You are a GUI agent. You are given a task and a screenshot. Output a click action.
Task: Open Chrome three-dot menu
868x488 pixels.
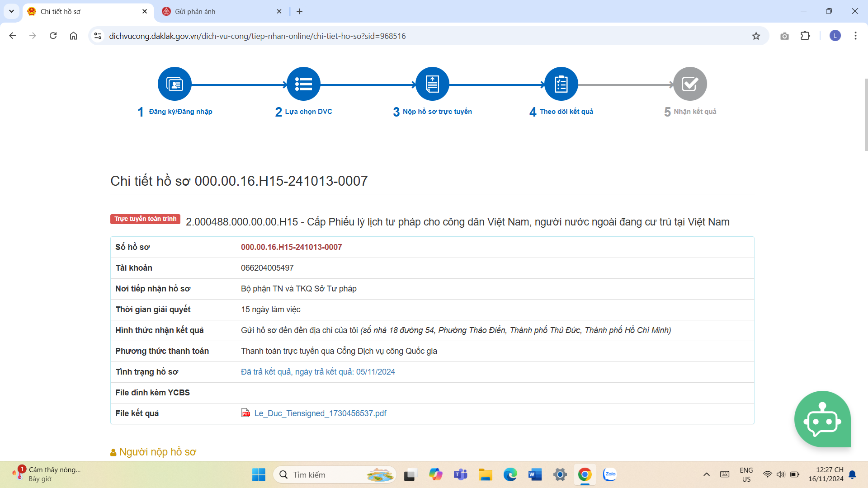point(855,36)
